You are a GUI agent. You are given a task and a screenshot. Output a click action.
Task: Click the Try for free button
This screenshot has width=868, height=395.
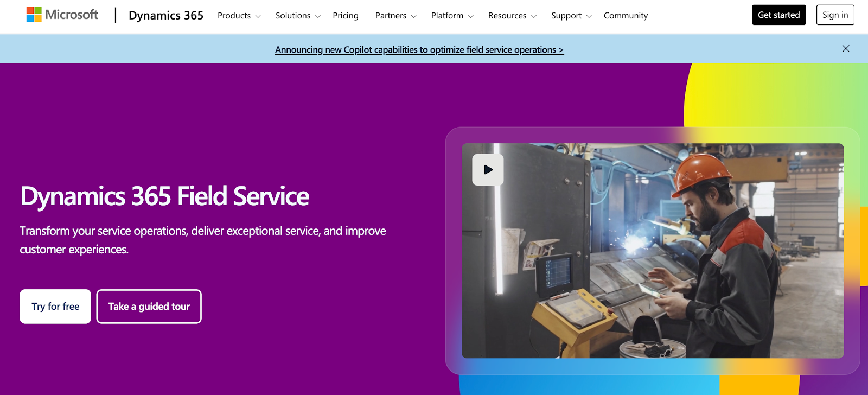coord(55,307)
